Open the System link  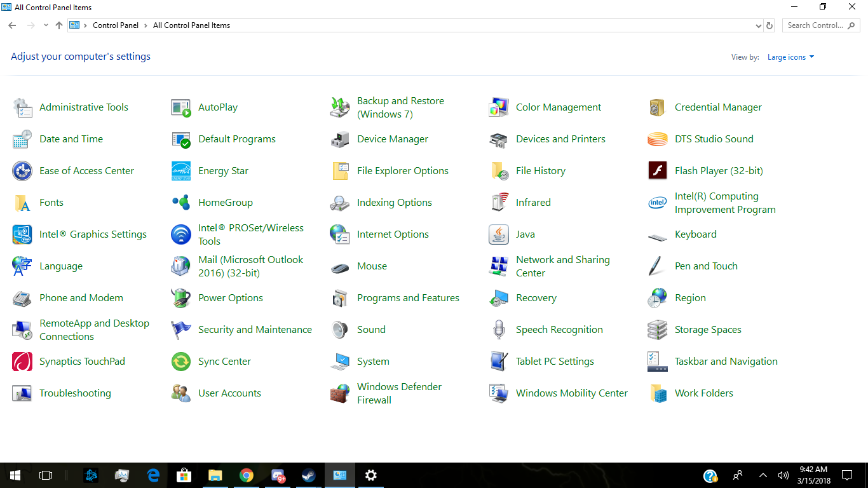pyautogui.click(x=373, y=362)
